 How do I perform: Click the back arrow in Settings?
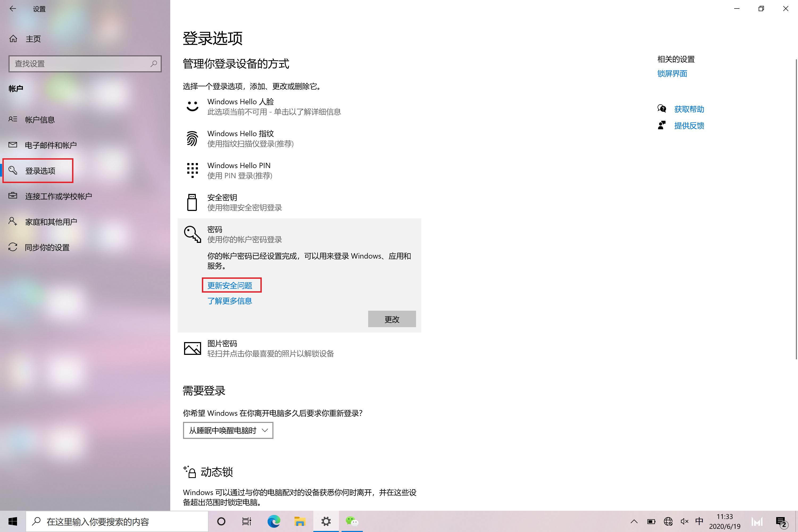13,9
